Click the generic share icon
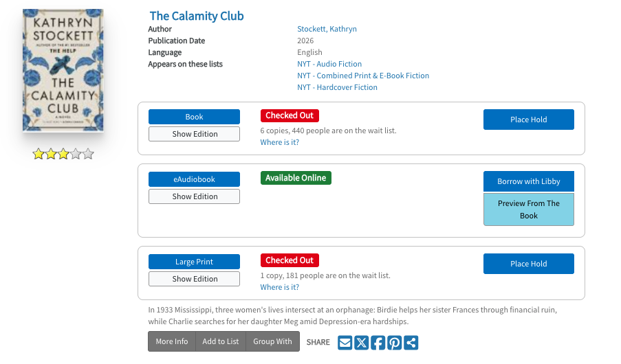 (411, 343)
